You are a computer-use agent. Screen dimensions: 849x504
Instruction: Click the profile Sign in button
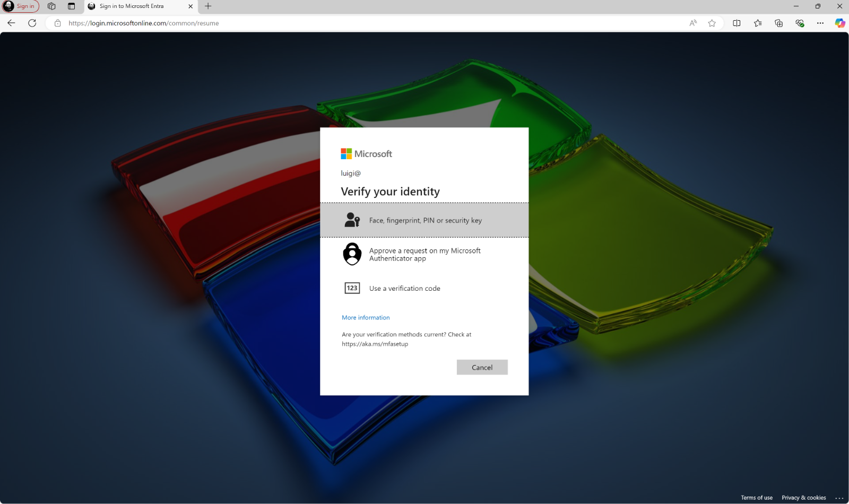(x=21, y=6)
